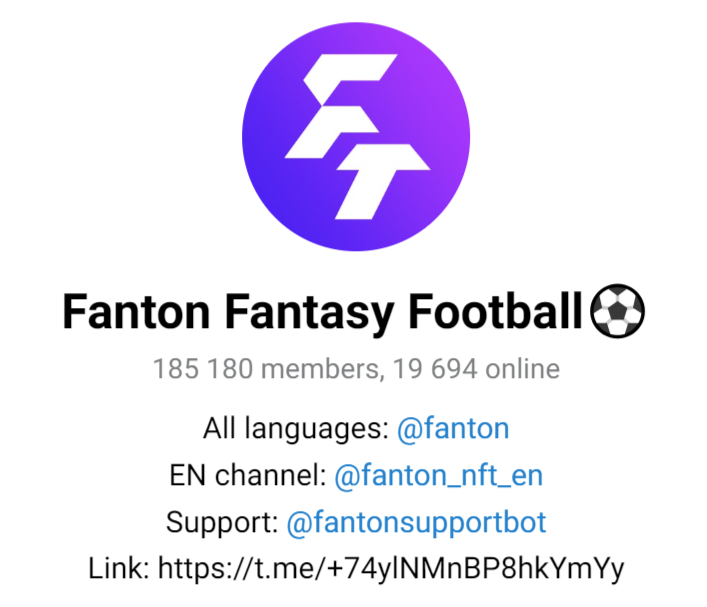Image resolution: width=707 pixels, height=607 pixels.
Task: Click the Link label text
Action: pyautogui.click(x=119, y=568)
